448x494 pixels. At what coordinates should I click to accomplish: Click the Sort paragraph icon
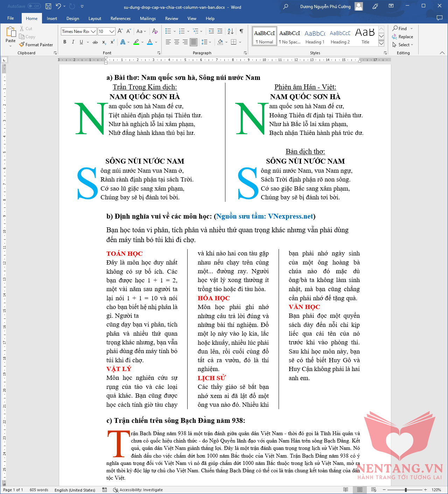[230, 31]
